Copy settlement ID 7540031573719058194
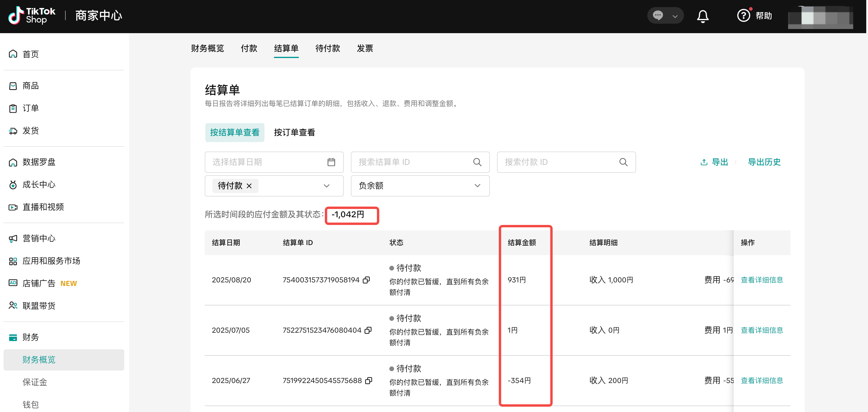This screenshot has height=412, width=868. pyautogui.click(x=366, y=280)
